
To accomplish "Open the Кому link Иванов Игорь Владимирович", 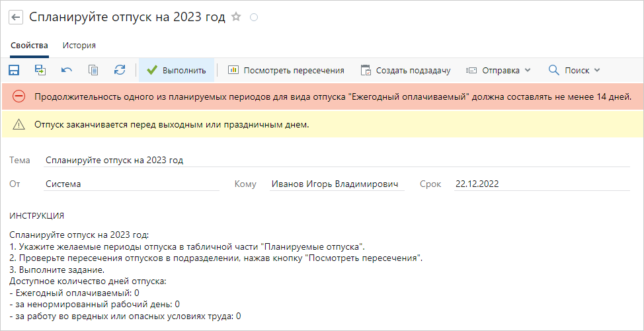I will coord(335,184).
